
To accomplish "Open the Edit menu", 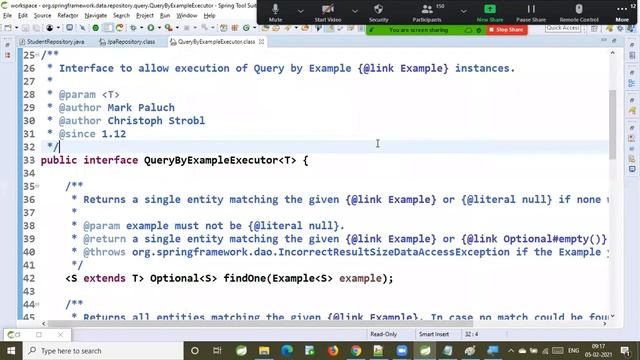I will (23, 16).
